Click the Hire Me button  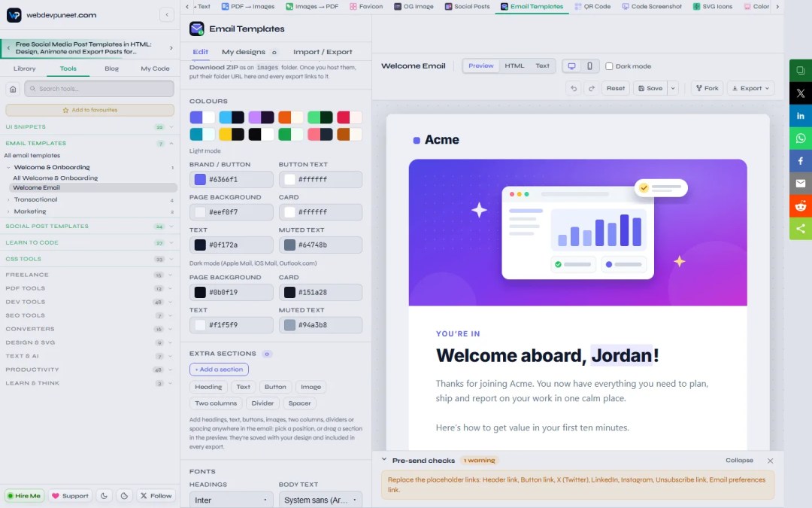coord(24,495)
